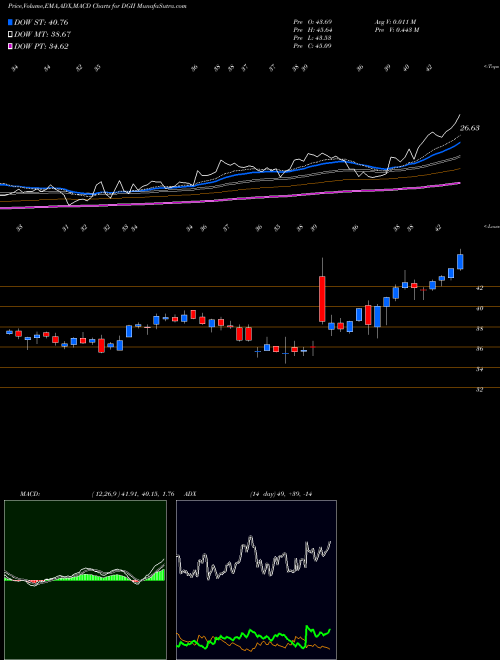500x660 pixels.
Task: Click the 26.63 label on EMA chart
Action: [469, 128]
